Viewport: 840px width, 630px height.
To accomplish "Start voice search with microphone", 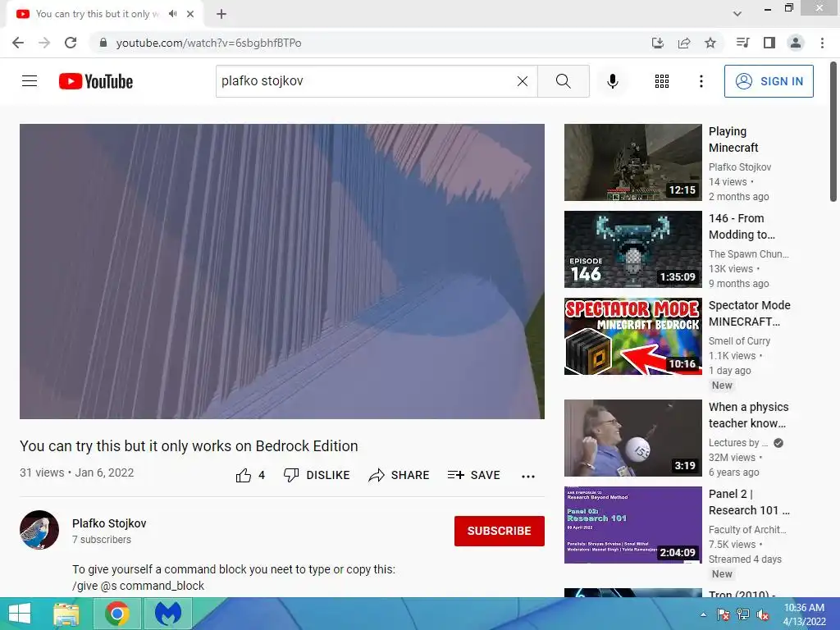I will point(613,81).
